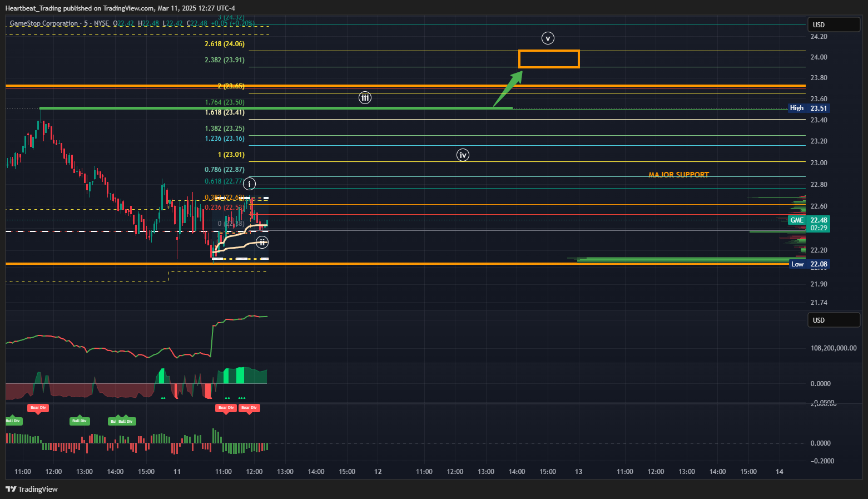Click the 2 (23.65) Fibonacci label
The image size is (868, 499).
click(231, 86)
